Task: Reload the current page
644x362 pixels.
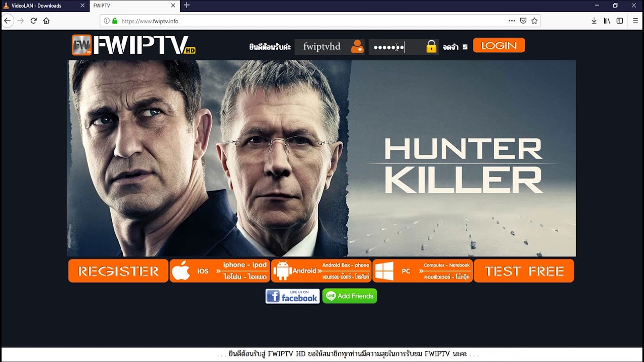Action: click(34, 21)
